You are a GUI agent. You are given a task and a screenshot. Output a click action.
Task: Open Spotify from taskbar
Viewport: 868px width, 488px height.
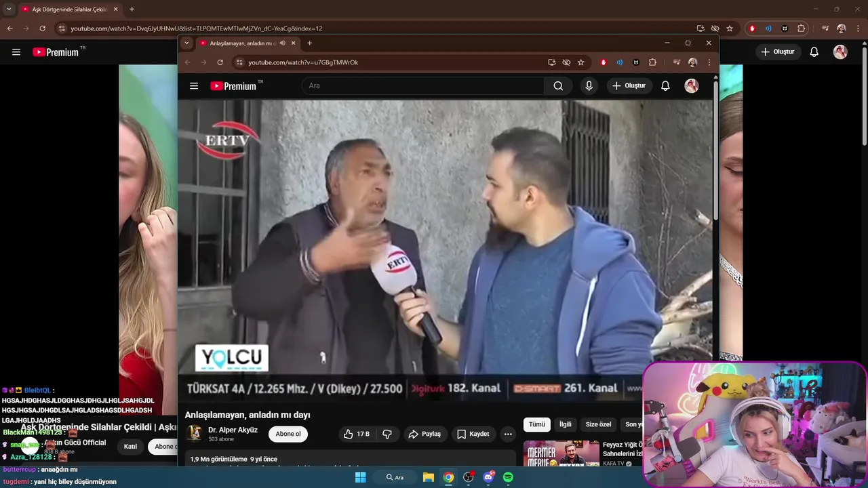pos(508,477)
